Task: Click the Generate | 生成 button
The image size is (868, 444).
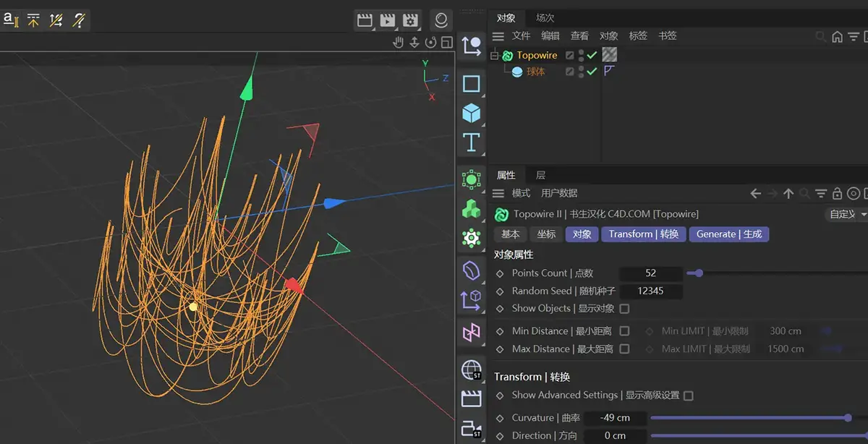Action: coord(728,234)
